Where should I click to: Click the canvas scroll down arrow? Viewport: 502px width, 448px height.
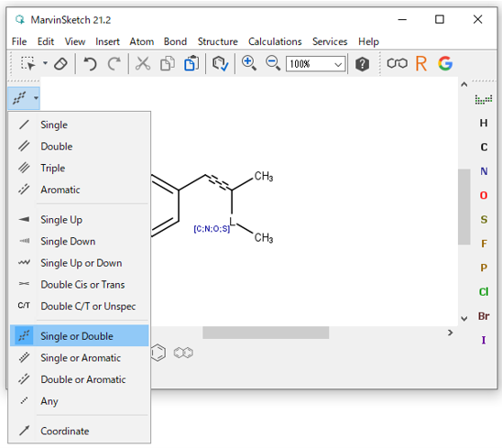[x=464, y=318]
